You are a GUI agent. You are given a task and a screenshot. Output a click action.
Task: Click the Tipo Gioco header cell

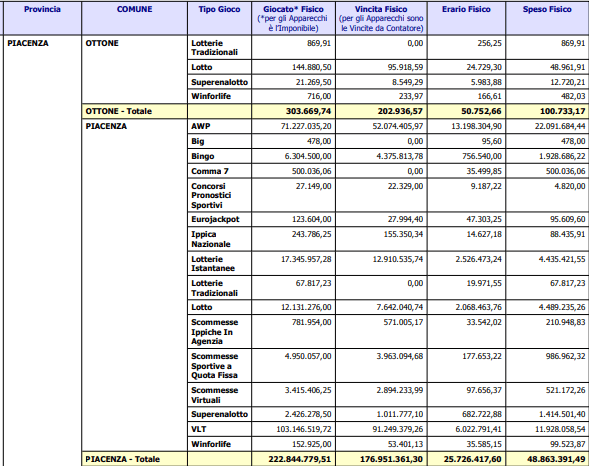coord(219,18)
